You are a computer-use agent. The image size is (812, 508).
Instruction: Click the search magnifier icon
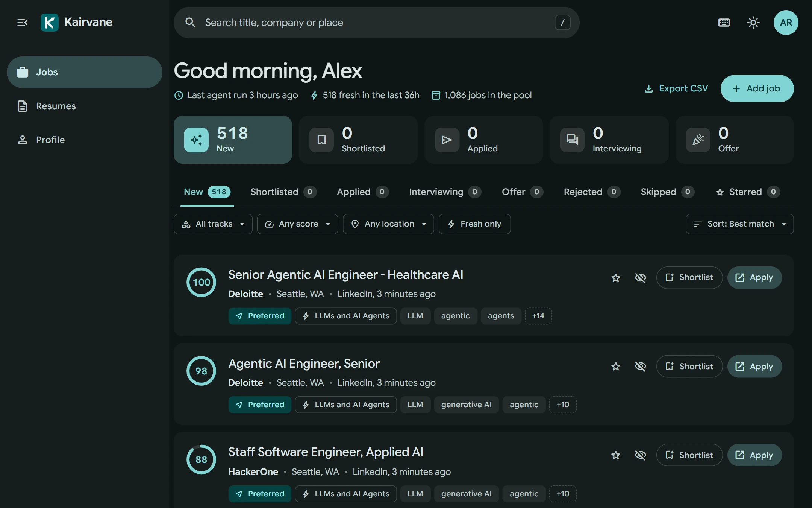point(191,23)
